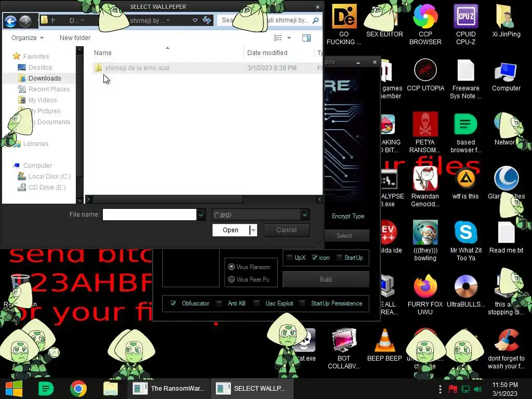Select Local Disk (C:) in navigation pane
The width and height of the screenshot is (532, 399).
49,177
